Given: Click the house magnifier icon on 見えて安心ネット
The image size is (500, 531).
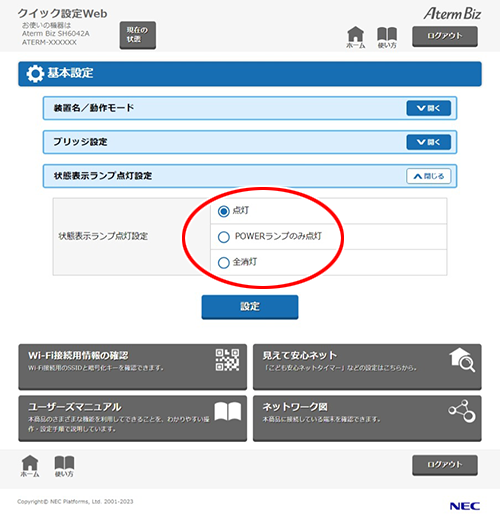Looking at the screenshot, I should click(x=462, y=360).
